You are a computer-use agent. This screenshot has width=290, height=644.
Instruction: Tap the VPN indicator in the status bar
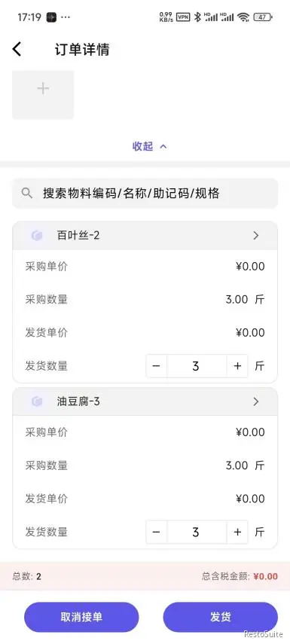[183, 17]
